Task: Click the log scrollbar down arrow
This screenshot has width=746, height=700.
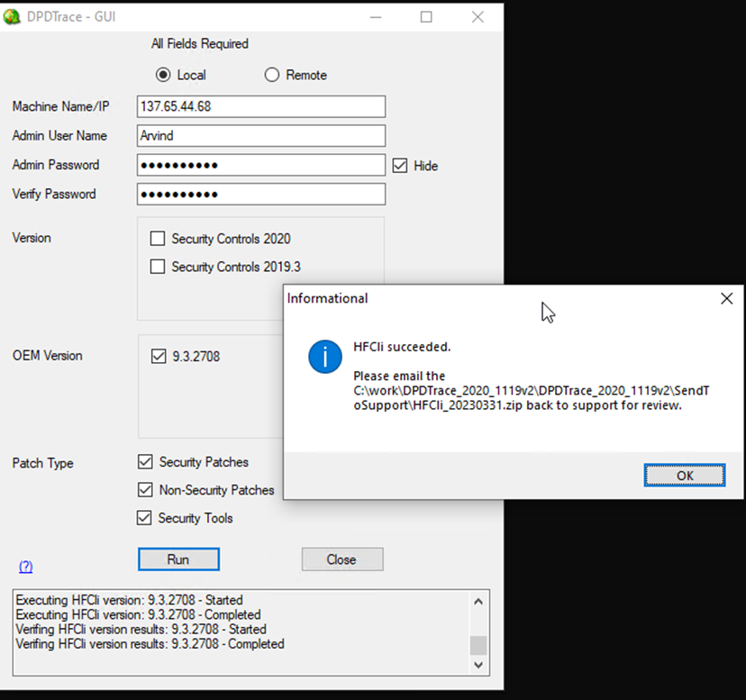Action: 478,665
